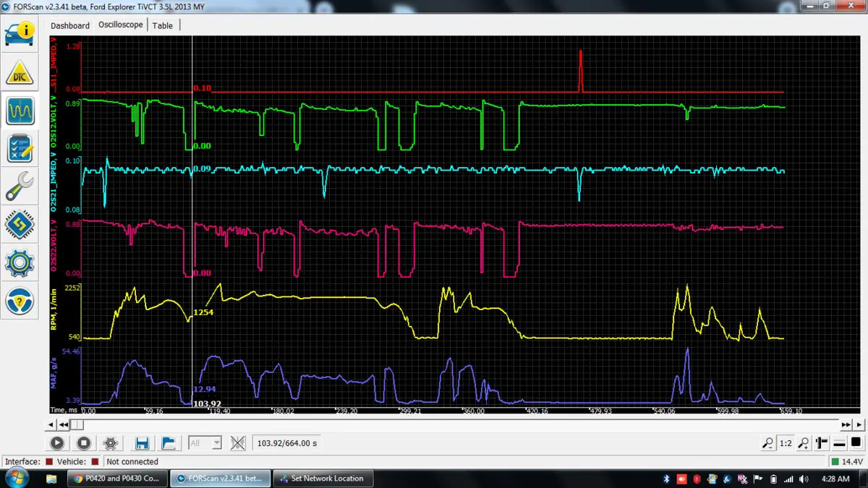Click the 103.92/664.00 s time field

288,443
